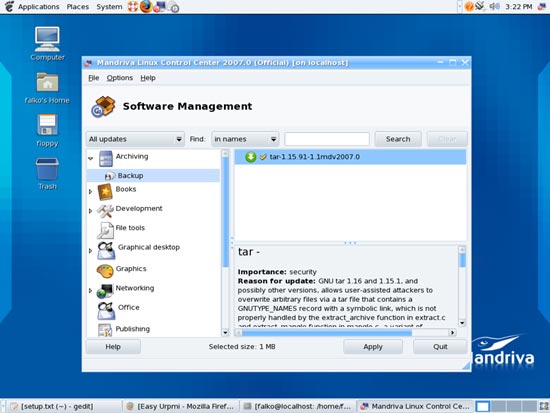Click the network status icon in tray

click(x=480, y=6)
